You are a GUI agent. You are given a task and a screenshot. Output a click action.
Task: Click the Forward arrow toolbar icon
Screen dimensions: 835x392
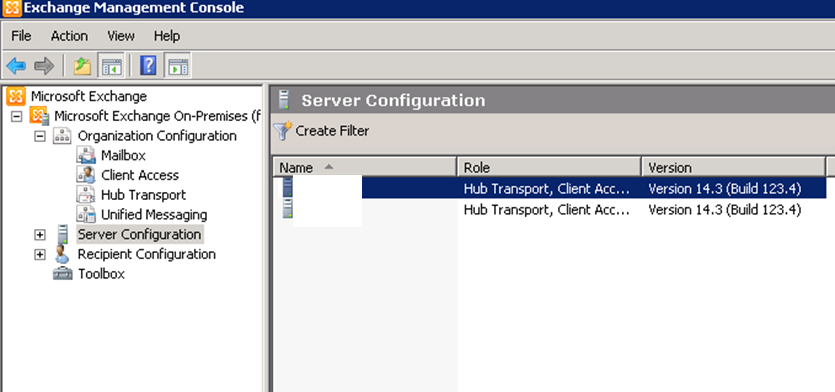(44, 67)
